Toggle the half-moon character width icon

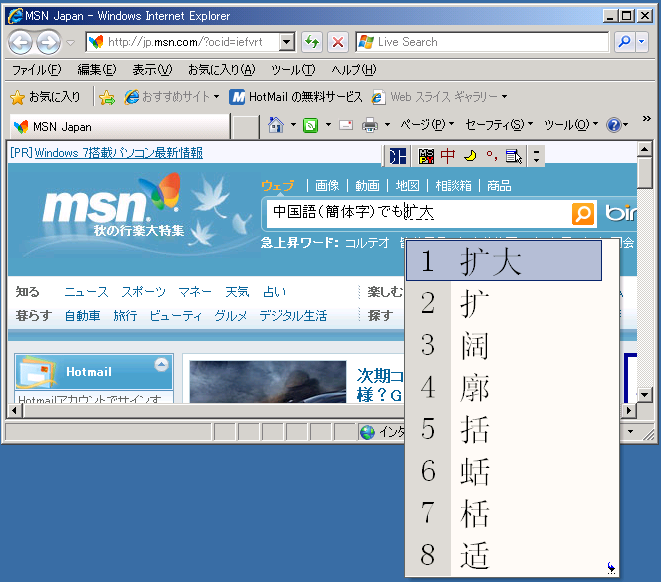(x=470, y=156)
